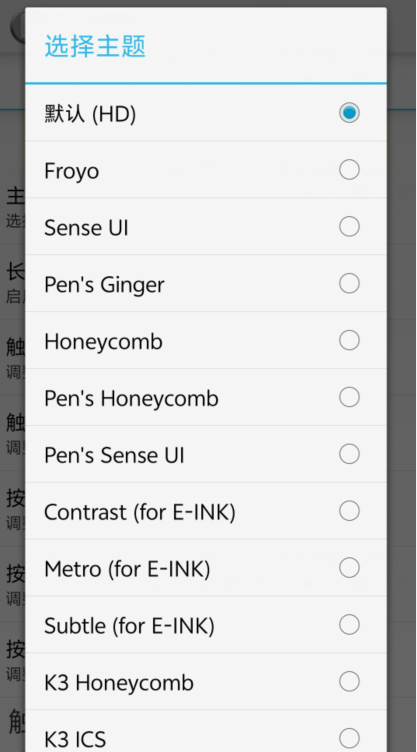Select the K3 ICS radio button
The height and width of the screenshot is (752, 417).
[349, 738]
